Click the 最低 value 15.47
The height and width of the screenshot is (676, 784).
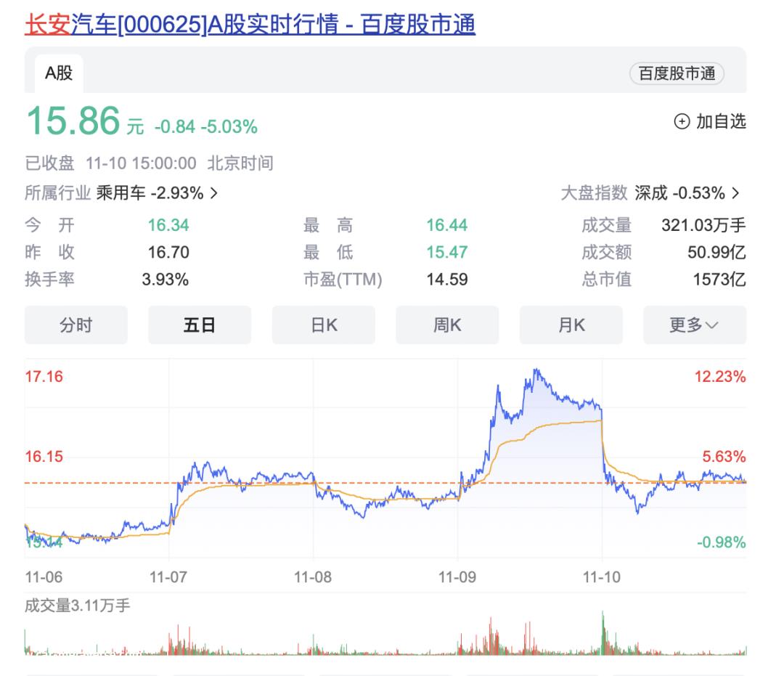pyautogui.click(x=447, y=252)
